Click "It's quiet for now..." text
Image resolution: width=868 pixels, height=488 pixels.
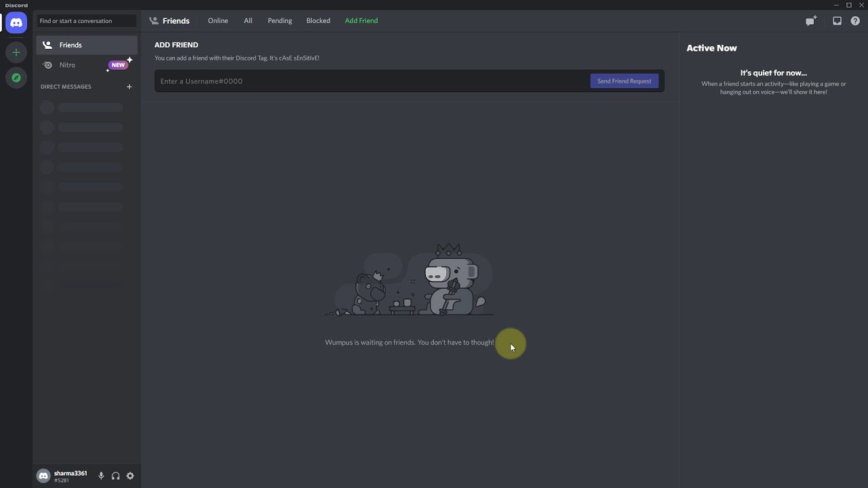point(774,73)
